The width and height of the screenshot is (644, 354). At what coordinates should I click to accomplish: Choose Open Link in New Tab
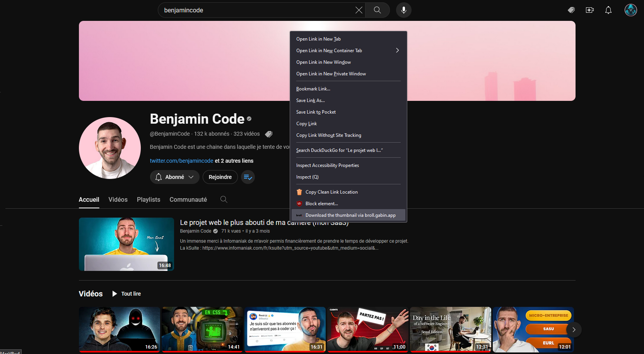coord(348,39)
